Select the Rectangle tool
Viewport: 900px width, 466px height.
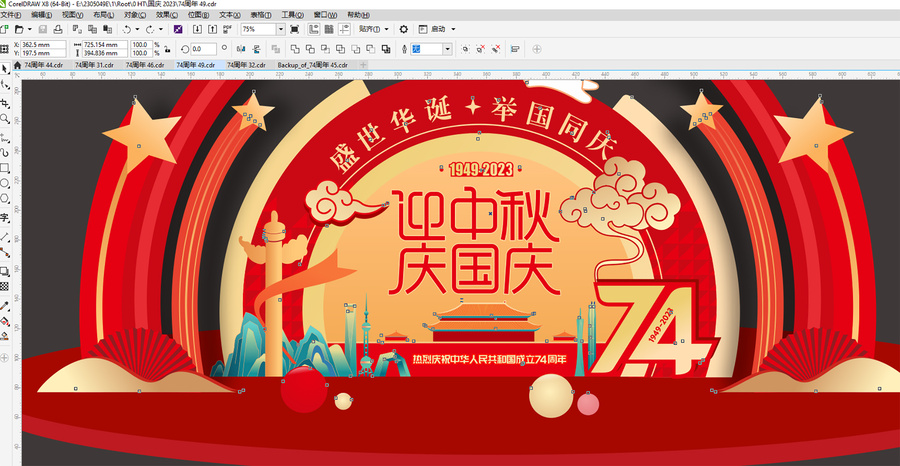(5, 168)
